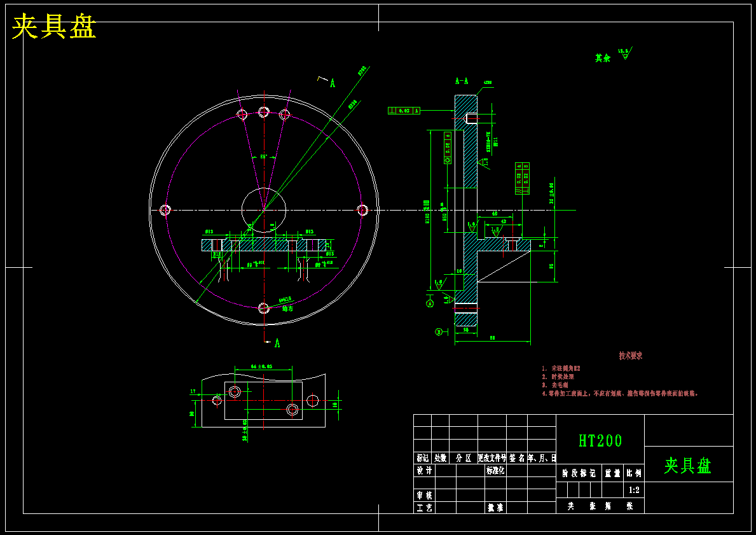Click the 分区 column header
This screenshot has width=756, height=535.
pyautogui.click(x=464, y=458)
